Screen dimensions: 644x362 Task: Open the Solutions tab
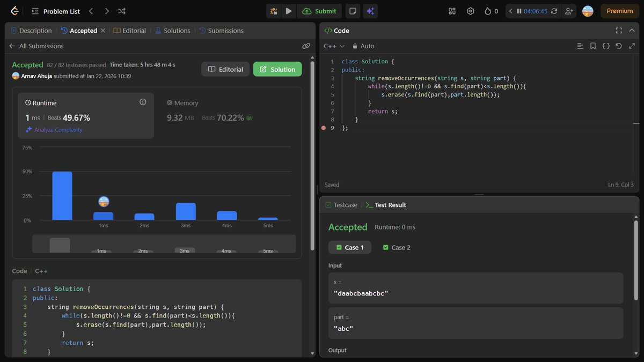tap(173, 31)
